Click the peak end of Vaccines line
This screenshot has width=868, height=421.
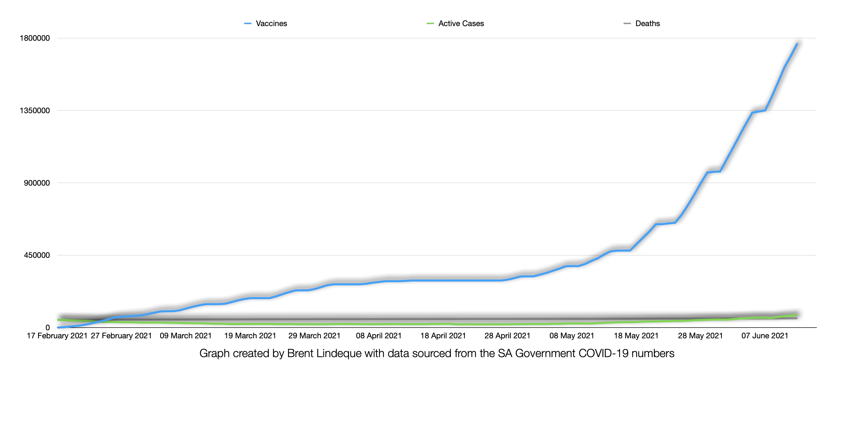click(x=797, y=44)
